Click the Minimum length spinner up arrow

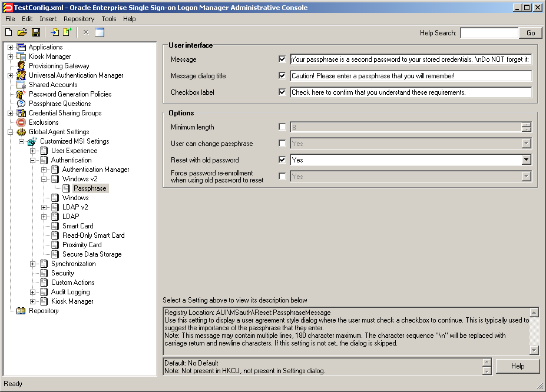click(526, 125)
